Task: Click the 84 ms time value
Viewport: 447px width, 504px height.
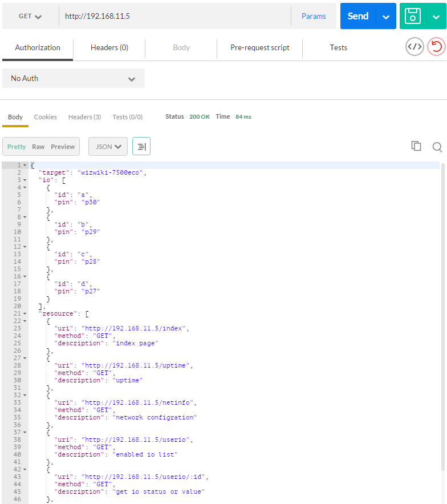Action: pos(243,116)
